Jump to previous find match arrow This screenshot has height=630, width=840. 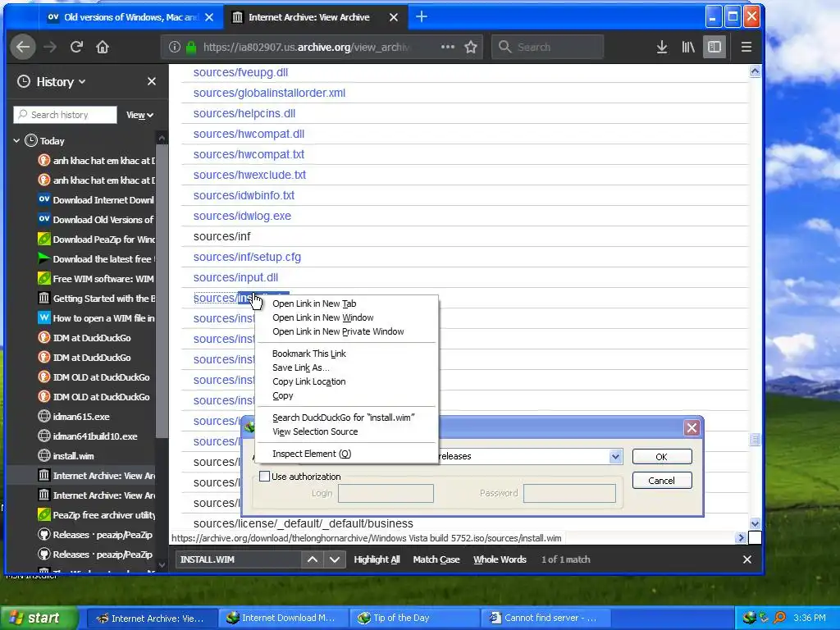(x=313, y=559)
